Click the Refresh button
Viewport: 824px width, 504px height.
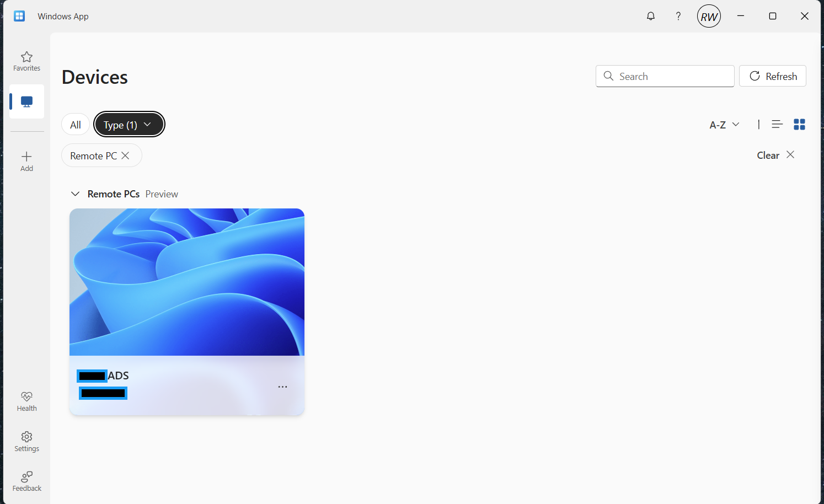click(773, 76)
